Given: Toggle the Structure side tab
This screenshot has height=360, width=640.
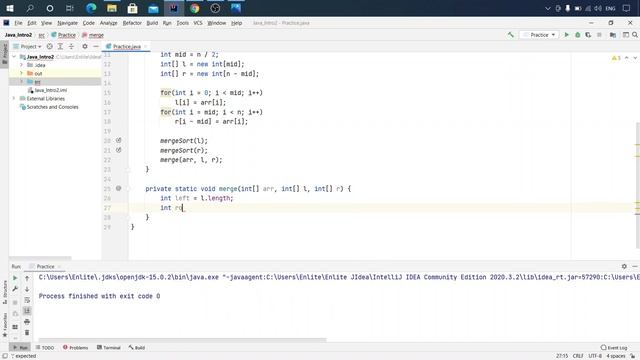Looking at the screenshot, I should pos(4,292).
